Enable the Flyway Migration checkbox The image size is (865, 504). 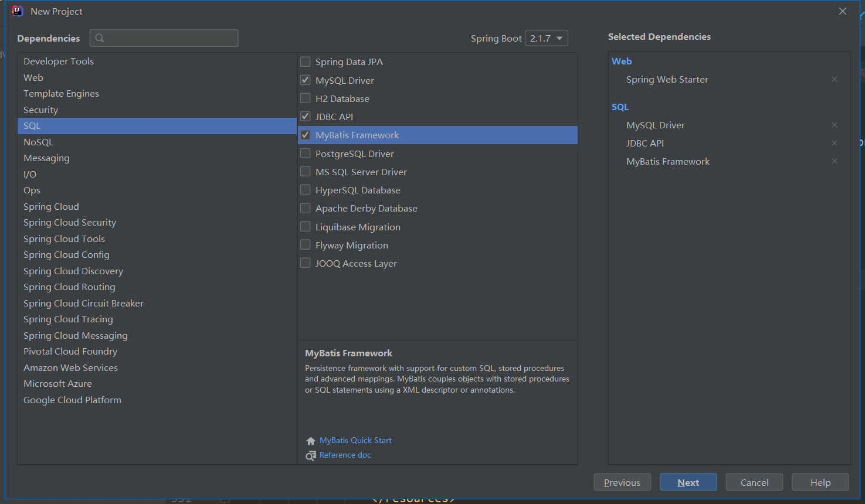coord(306,244)
